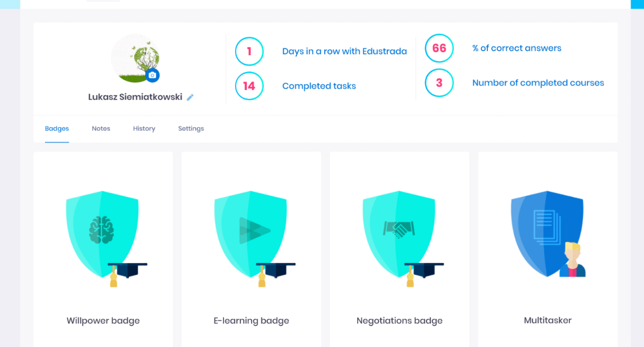Go to the Settings tab
644x347 pixels.
pos(191,128)
